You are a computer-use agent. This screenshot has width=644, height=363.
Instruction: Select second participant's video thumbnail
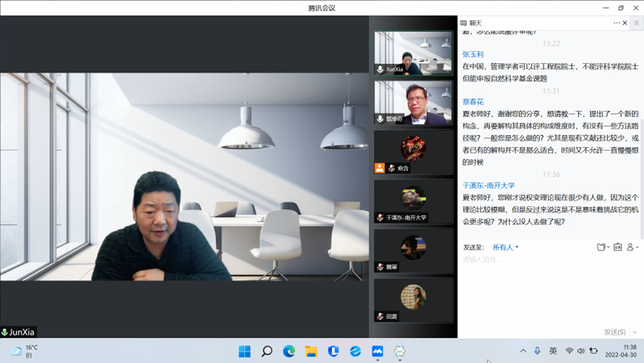pos(413,102)
